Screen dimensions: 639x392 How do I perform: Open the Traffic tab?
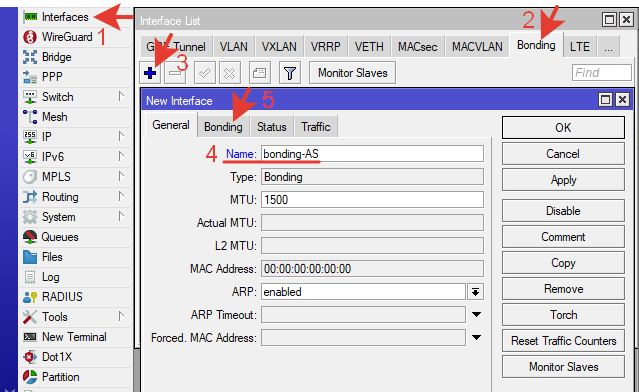click(x=316, y=127)
